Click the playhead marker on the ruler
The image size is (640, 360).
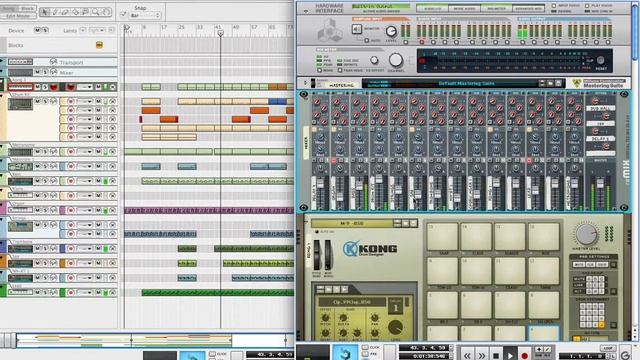pyautogui.click(x=220, y=33)
